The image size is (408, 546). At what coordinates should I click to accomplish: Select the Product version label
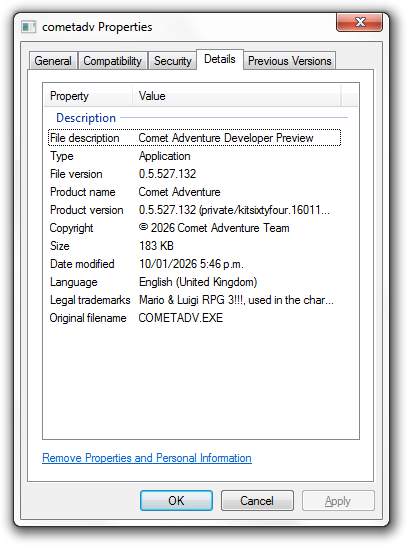pos(87,210)
